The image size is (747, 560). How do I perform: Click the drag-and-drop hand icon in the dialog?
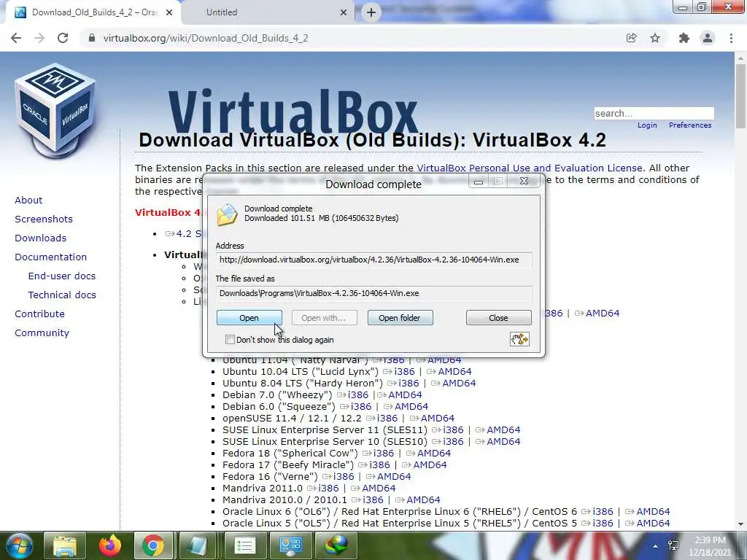[519, 339]
